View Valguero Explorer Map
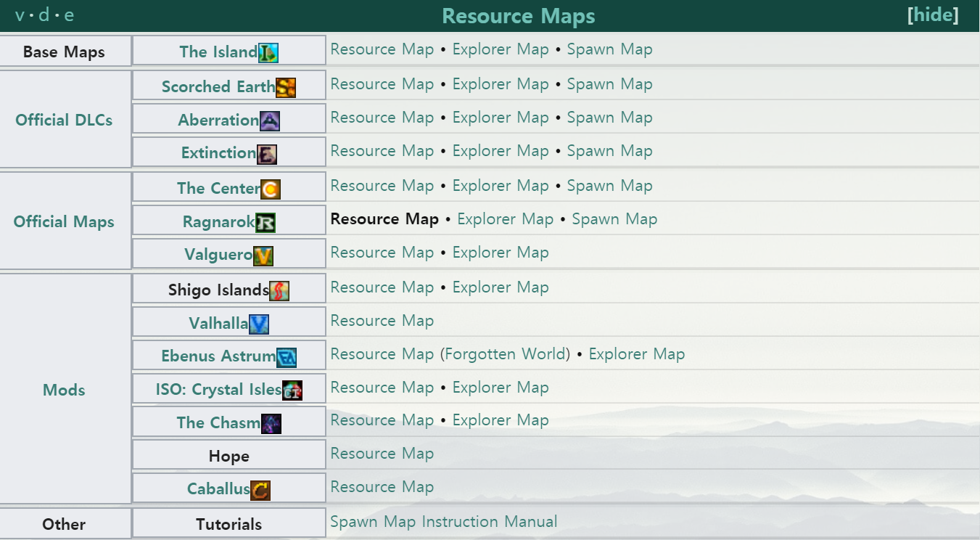 (x=501, y=253)
